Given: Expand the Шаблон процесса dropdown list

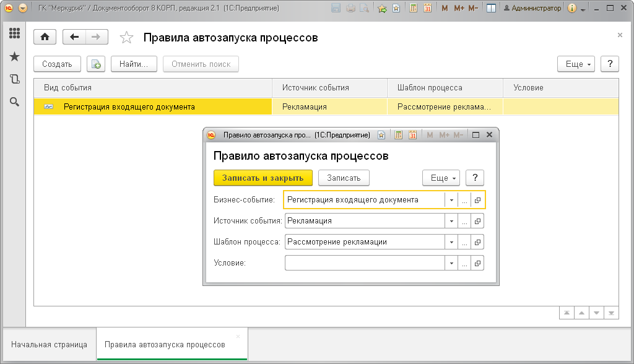Looking at the screenshot, I should [451, 242].
